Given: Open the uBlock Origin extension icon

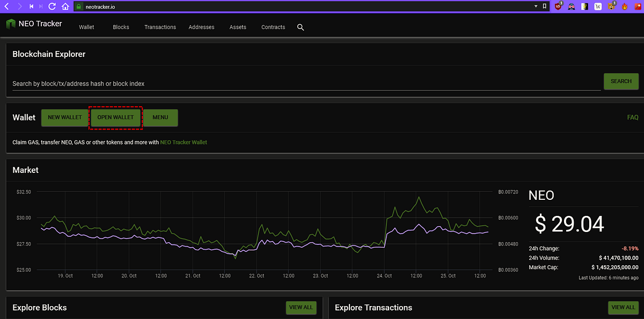Looking at the screenshot, I should (559, 6).
